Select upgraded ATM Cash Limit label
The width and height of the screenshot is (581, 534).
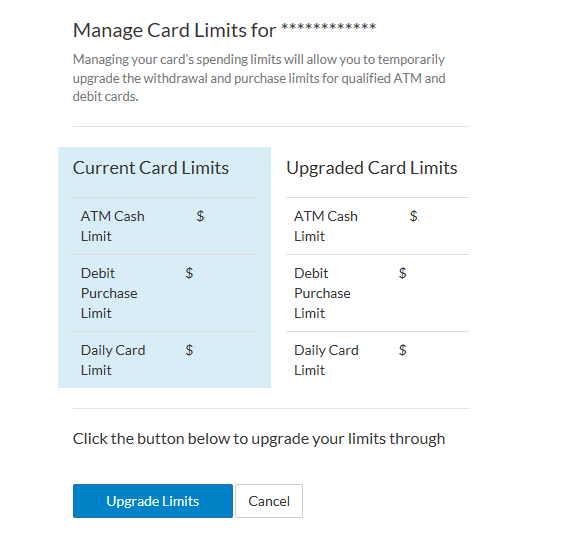pos(326,226)
